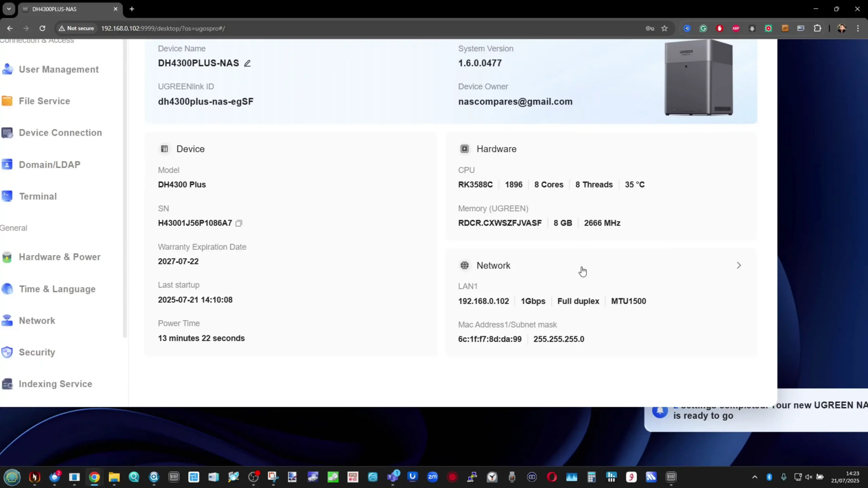Click the Hardware & Power icon
Screen dimensions: 868x488
coord(7,257)
